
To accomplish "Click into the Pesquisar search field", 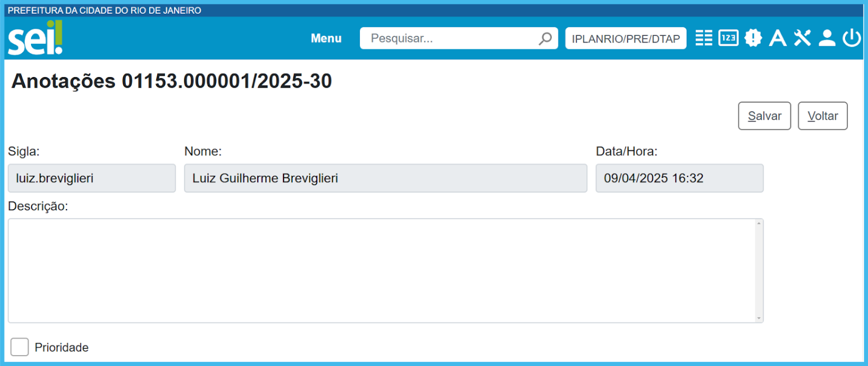I will tap(448, 38).
